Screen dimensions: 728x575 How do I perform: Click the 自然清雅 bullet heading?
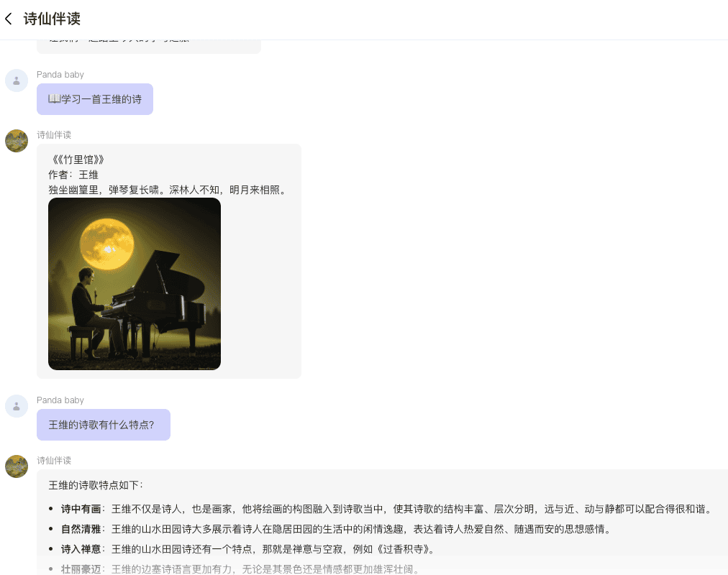81,529
